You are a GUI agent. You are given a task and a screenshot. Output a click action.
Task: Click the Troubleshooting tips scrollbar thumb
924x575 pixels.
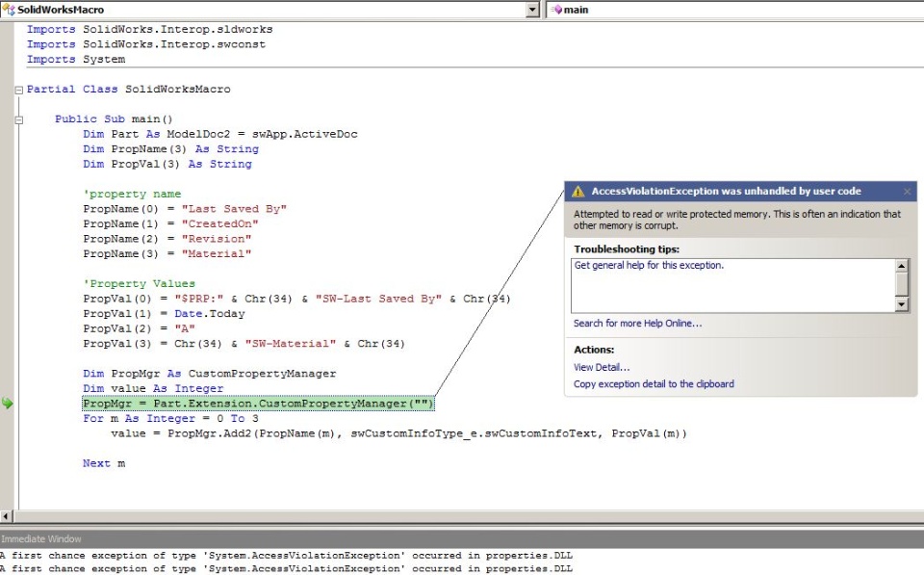pos(902,284)
